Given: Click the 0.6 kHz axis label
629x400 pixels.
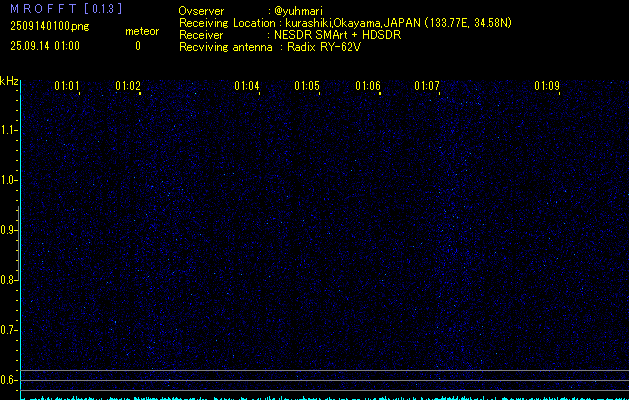Looking at the screenshot, I should point(8,380).
